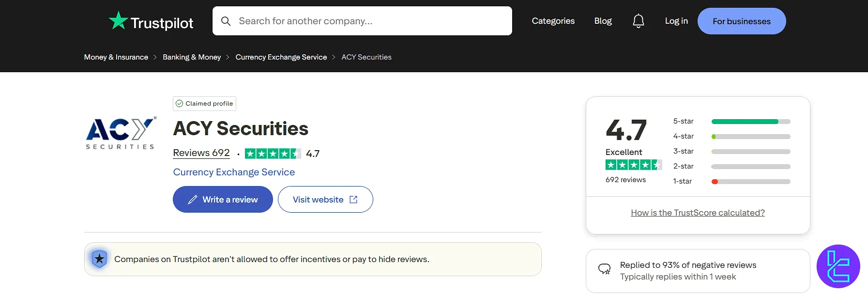Screen dimensions: 868x295
Task: Click the Visit website button
Action: click(x=325, y=200)
